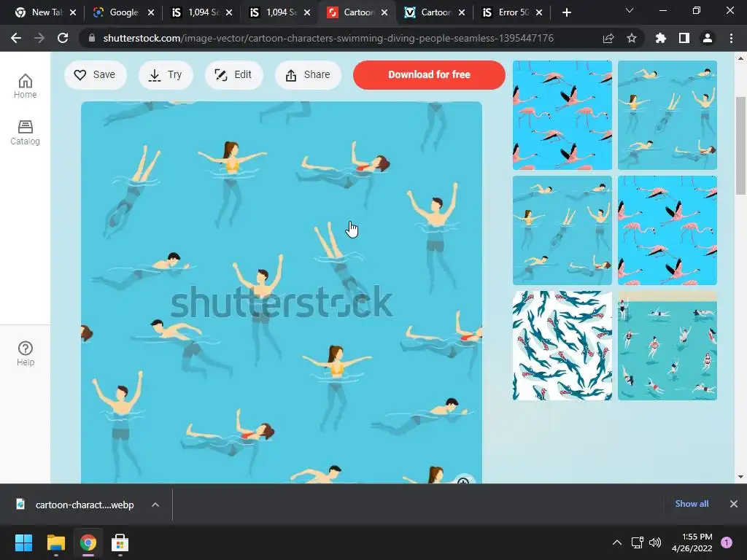Screen dimensions: 747x560
Task: Open first pink flamingo pattern thumbnail
Action: pos(562,115)
